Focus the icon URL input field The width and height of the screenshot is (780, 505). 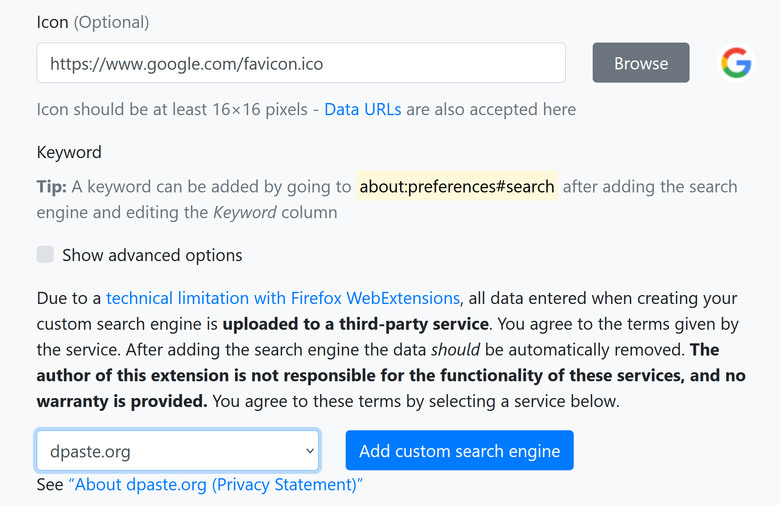(x=300, y=63)
